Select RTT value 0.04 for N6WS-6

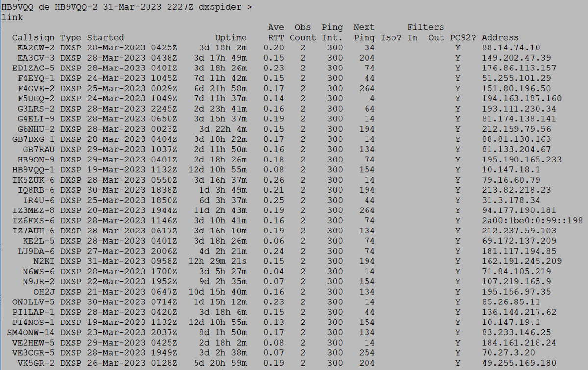pos(273,271)
